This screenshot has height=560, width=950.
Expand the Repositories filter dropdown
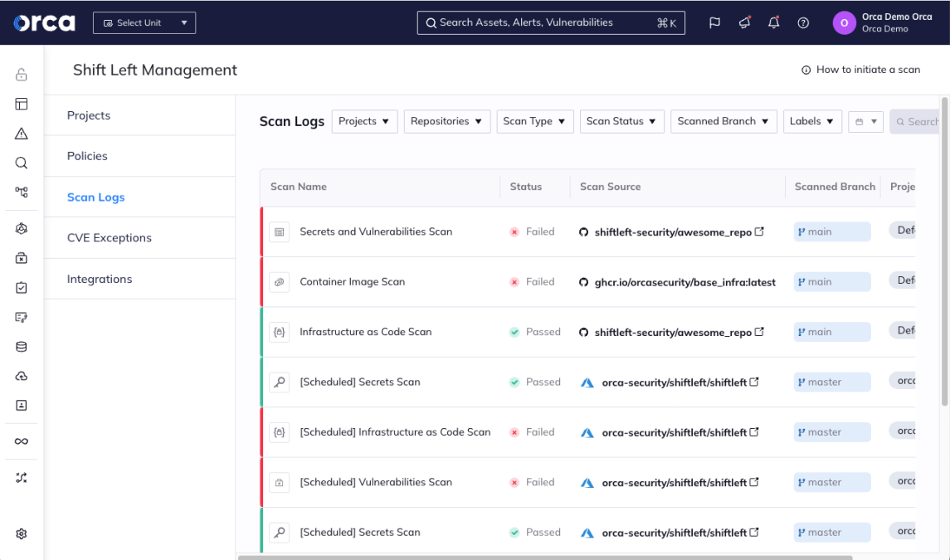(446, 121)
